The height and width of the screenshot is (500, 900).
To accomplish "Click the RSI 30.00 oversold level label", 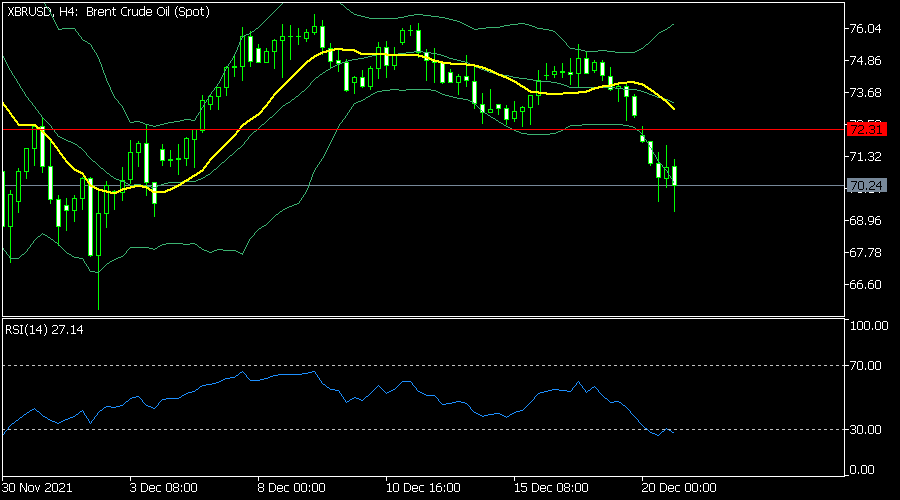I will tap(866, 429).
